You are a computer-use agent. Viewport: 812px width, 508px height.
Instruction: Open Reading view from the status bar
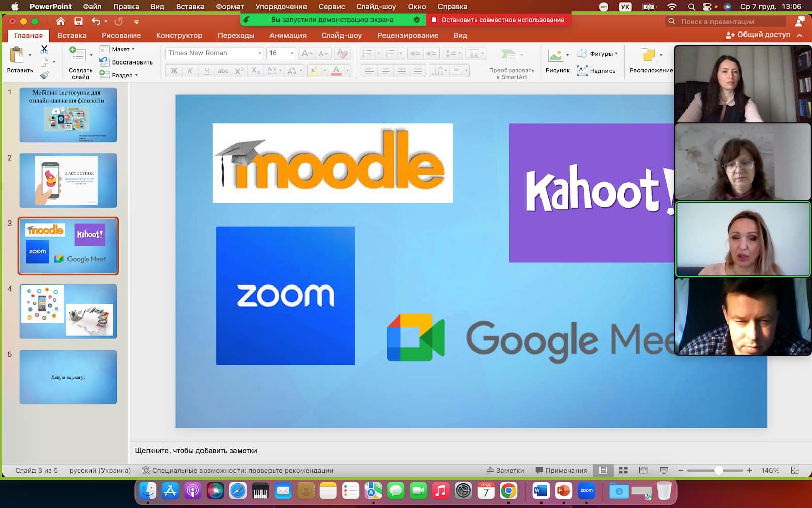tap(643, 471)
